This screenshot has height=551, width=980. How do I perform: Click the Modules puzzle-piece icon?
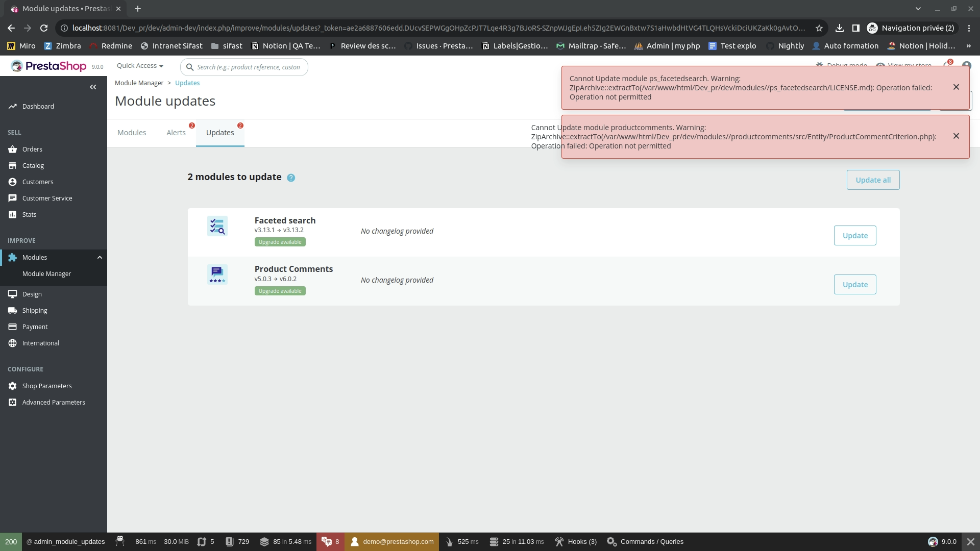12,257
